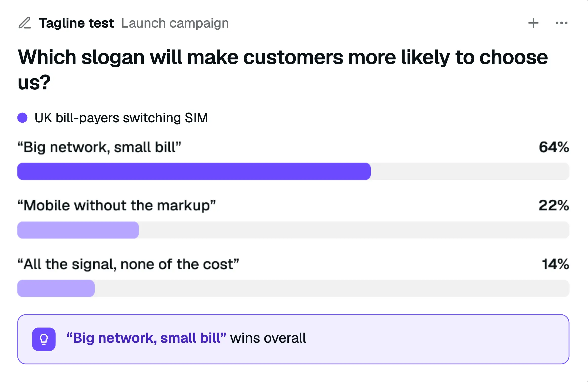Click the 22% percentage label
Screen dimensions: 588x382
tap(554, 205)
